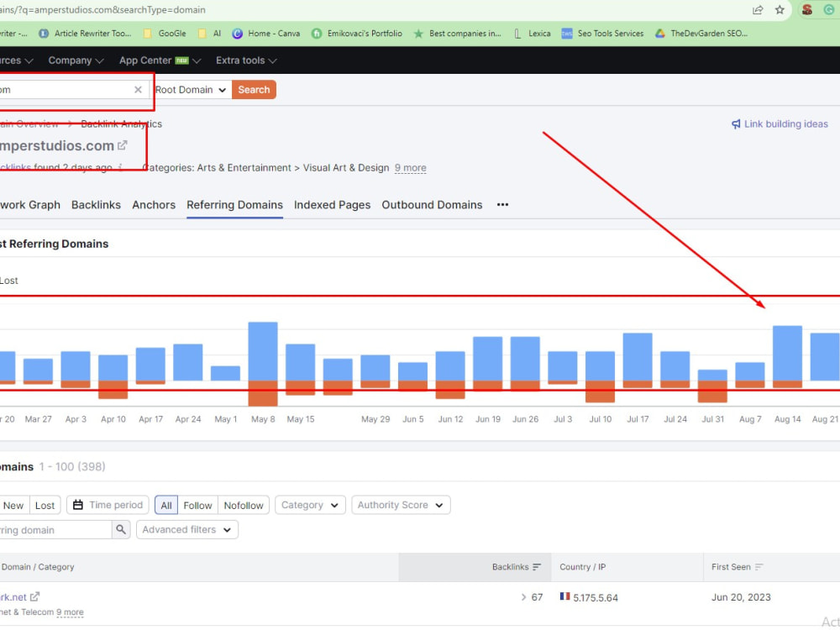Click the info icon next to backlinks found
The image size is (840, 630).
pos(120,168)
